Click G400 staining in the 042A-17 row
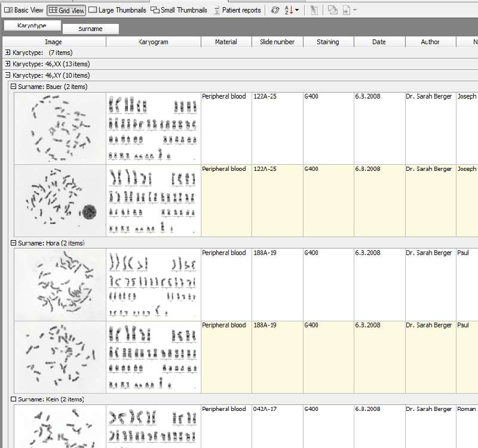 [311, 409]
